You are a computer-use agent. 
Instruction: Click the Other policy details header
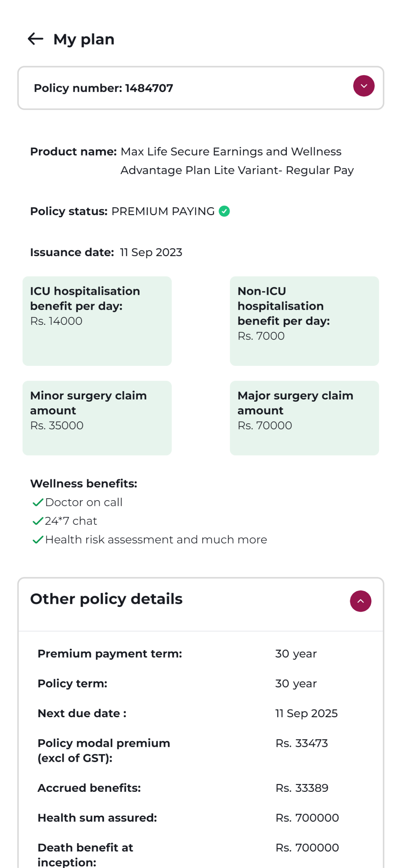pos(107,599)
